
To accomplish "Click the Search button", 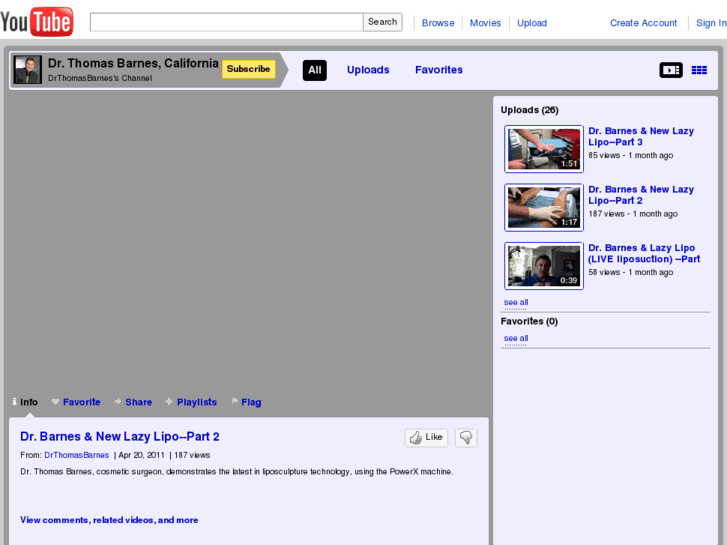I will [383, 22].
